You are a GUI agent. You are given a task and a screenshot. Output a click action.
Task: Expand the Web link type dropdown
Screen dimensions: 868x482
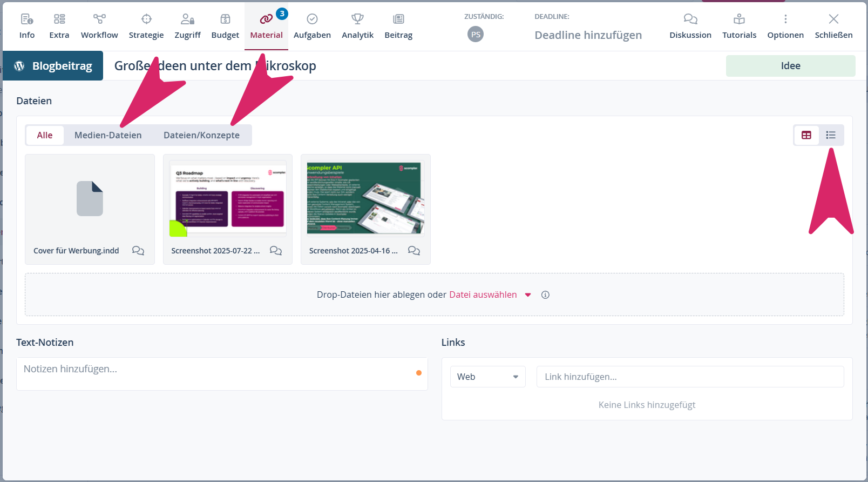487,377
